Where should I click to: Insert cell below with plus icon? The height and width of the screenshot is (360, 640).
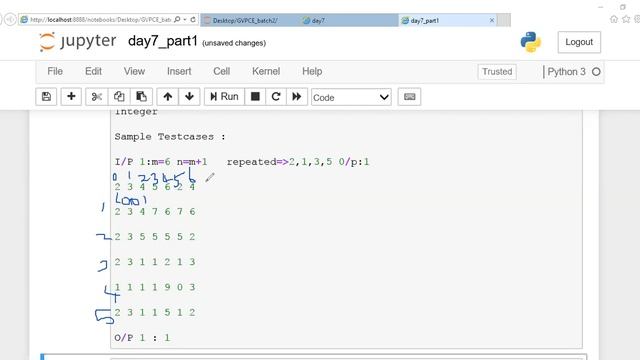point(71,97)
